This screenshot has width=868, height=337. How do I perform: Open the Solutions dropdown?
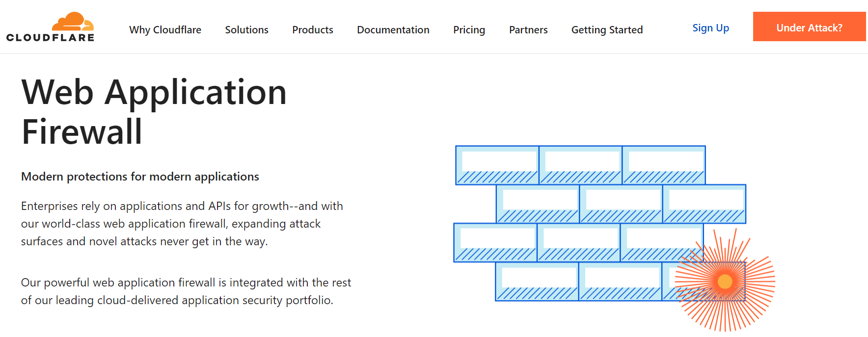point(246,30)
